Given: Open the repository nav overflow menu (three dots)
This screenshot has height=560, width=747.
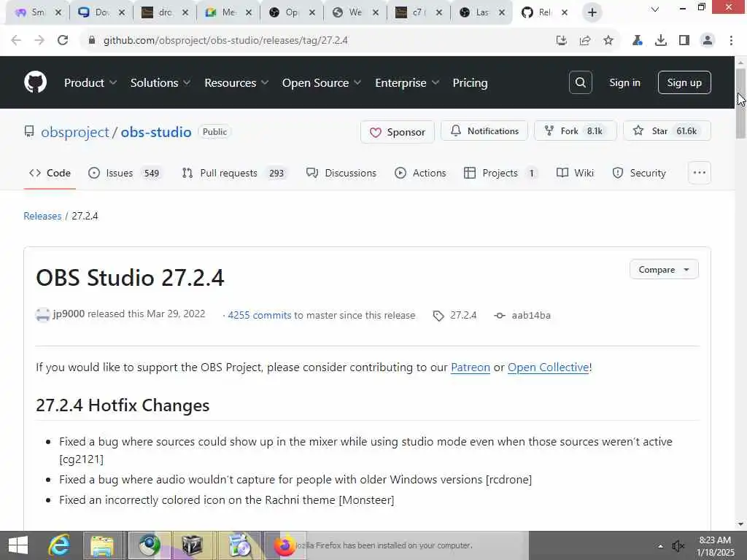Looking at the screenshot, I should (x=700, y=173).
